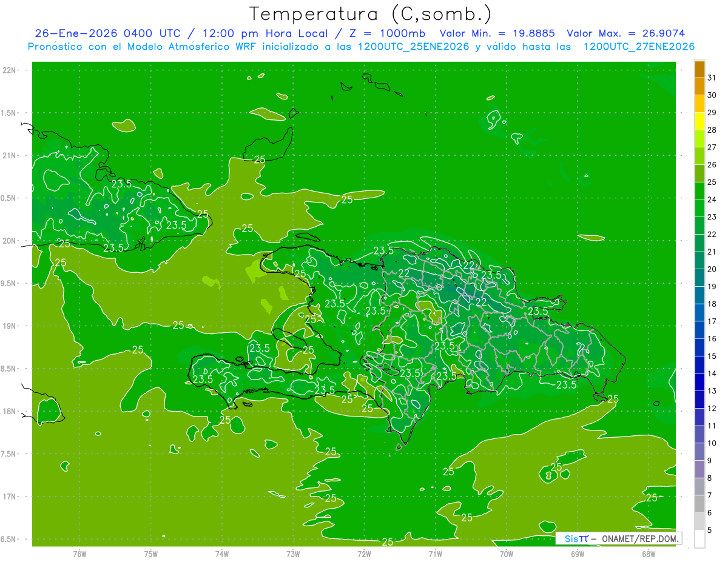Click the legend value "31"

(712, 78)
